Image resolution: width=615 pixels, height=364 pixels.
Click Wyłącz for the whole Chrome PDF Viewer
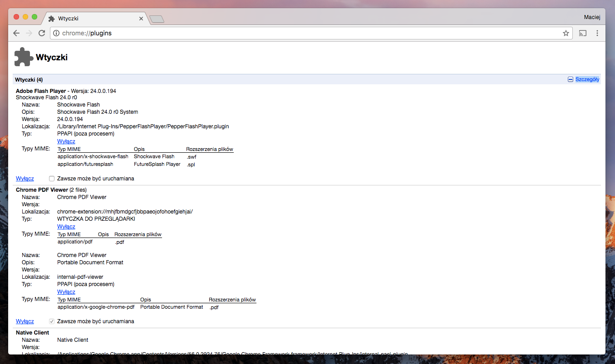(25, 321)
